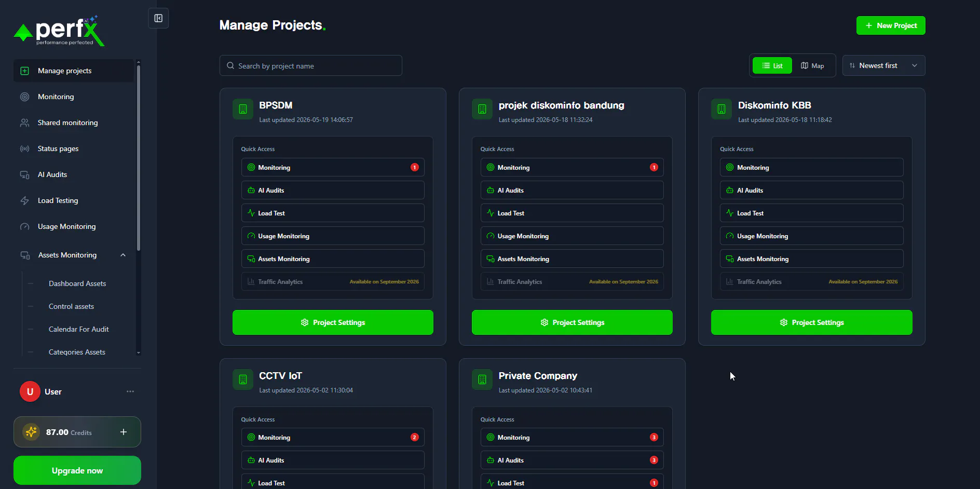Click the Diskominfo KBB project title

[x=774, y=105]
